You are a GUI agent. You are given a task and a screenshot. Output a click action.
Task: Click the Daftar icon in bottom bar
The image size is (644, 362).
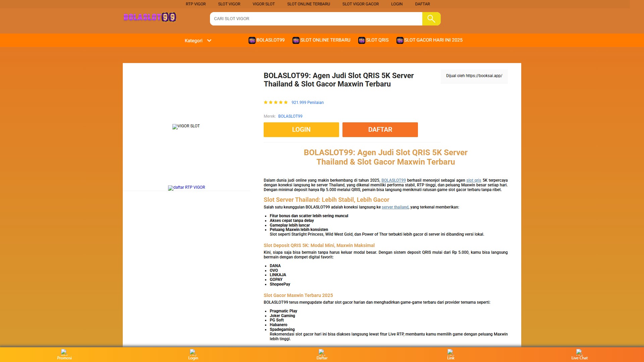[322, 352]
